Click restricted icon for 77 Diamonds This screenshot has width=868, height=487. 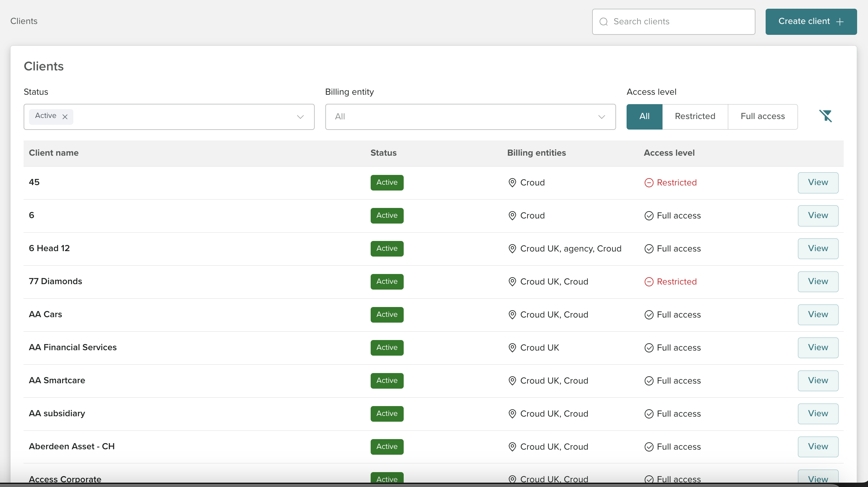point(649,282)
